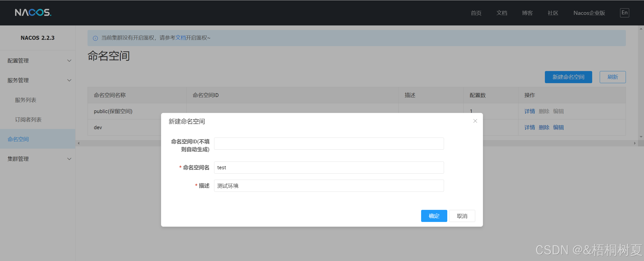Screen dimensions: 644x261
Task: Open 文档 in top navigation
Action: [x=502, y=13]
